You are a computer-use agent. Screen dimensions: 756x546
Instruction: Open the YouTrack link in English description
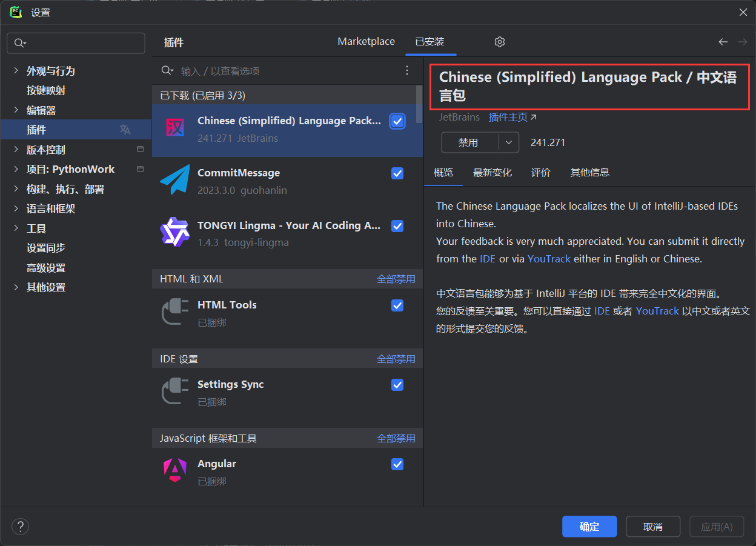(549, 259)
